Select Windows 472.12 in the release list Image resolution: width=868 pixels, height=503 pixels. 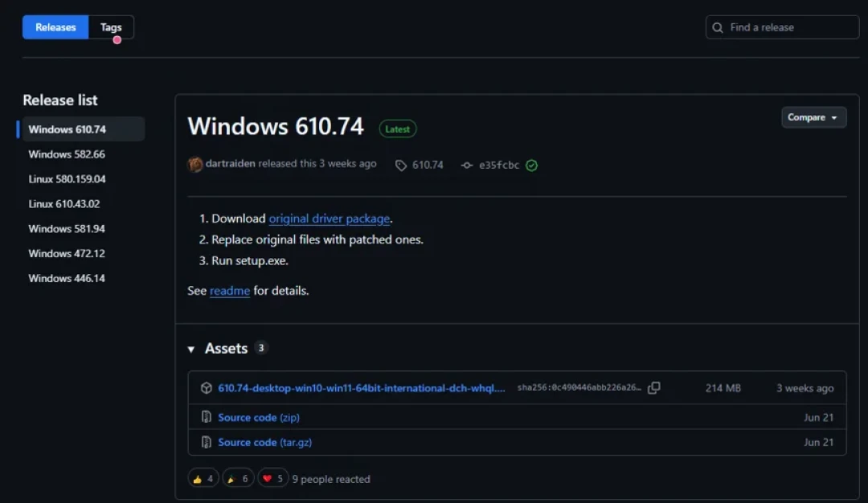(x=67, y=254)
